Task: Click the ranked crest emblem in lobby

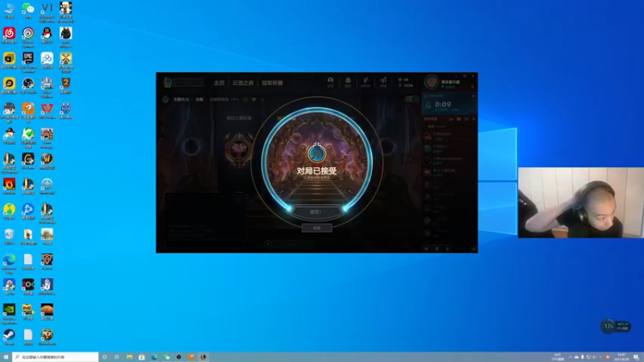Action: pyautogui.click(x=239, y=150)
